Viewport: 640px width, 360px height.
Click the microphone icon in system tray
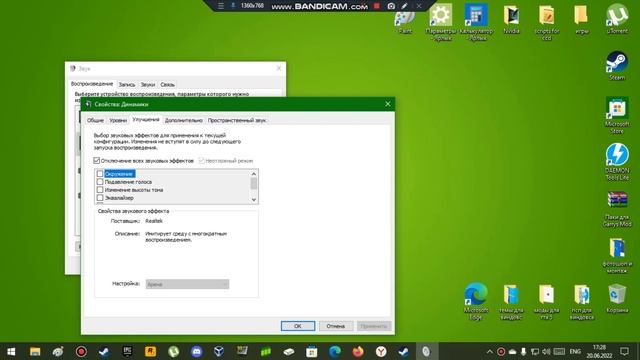[524, 351]
